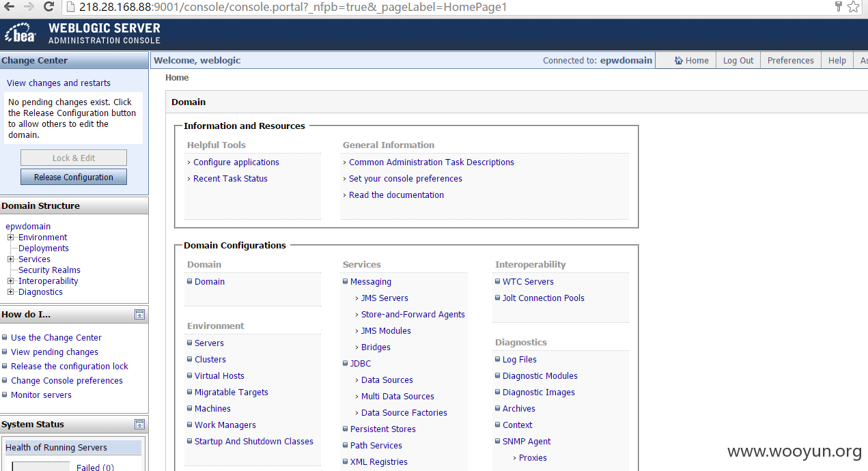Open the Diagnostic Images link
This screenshot has width=868, height=471.
[539, 392]
